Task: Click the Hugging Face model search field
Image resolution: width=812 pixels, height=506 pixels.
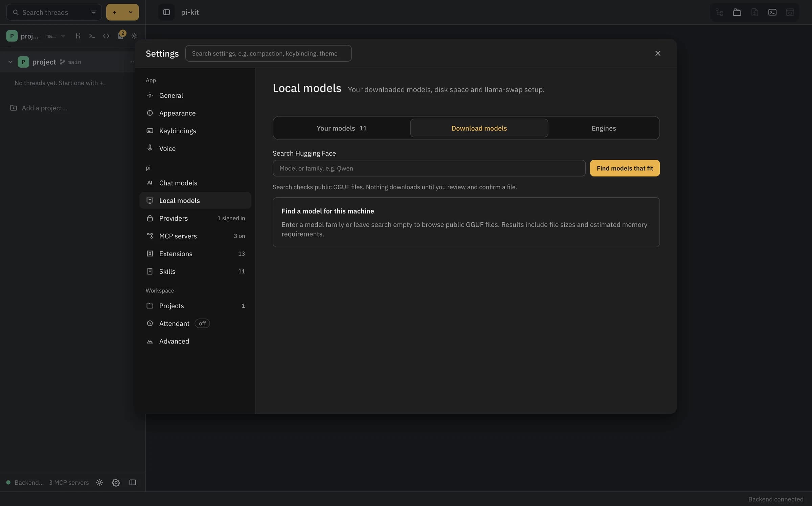Action: point(429,168)
